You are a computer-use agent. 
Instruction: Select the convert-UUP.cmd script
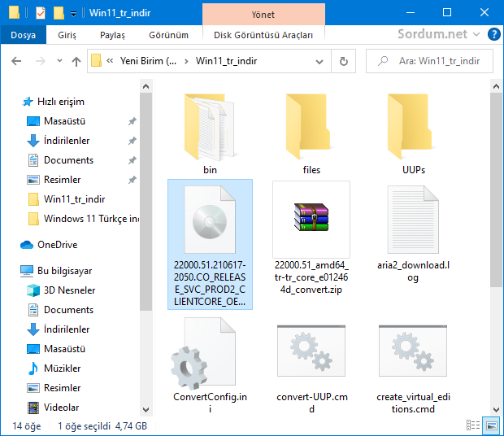(311, 368)
